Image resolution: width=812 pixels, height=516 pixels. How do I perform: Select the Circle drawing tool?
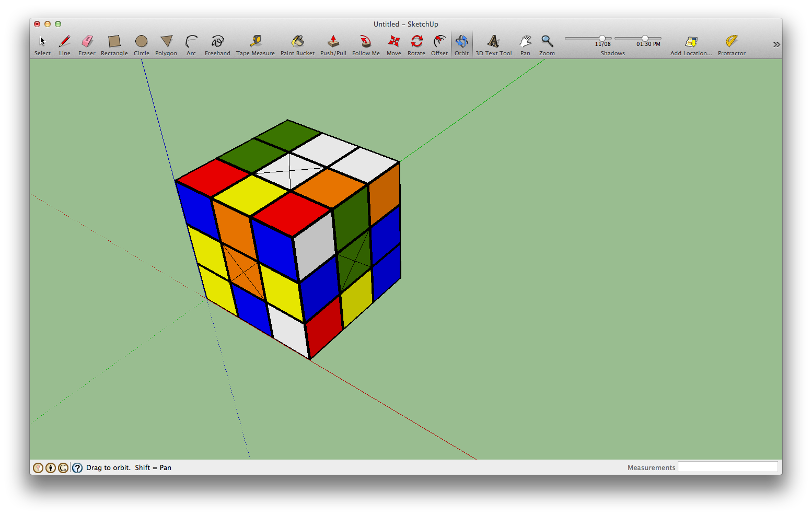point(141,45)
